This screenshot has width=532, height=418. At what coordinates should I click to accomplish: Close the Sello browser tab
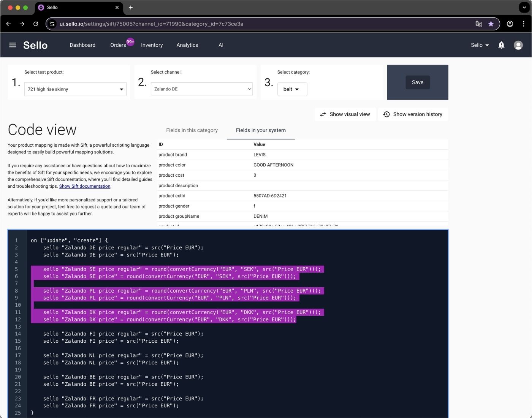(x=117, y=7)
